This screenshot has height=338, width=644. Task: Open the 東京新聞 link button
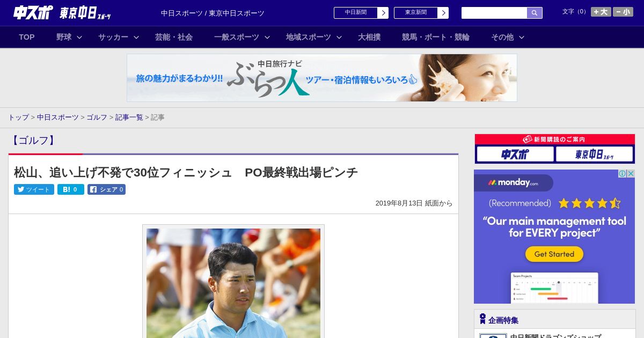click(416, 13)
